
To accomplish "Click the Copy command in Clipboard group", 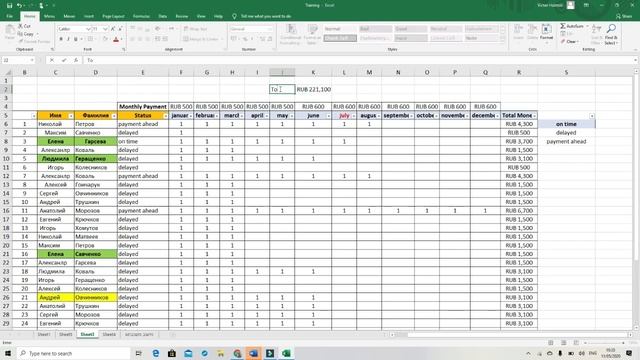I will 25,34.
